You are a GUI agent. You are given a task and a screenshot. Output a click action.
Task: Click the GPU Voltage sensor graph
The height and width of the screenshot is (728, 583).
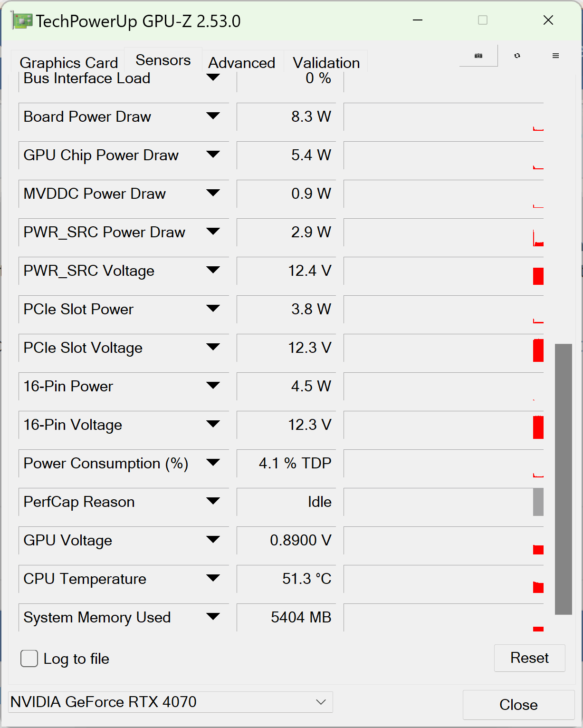coord(444,540)
